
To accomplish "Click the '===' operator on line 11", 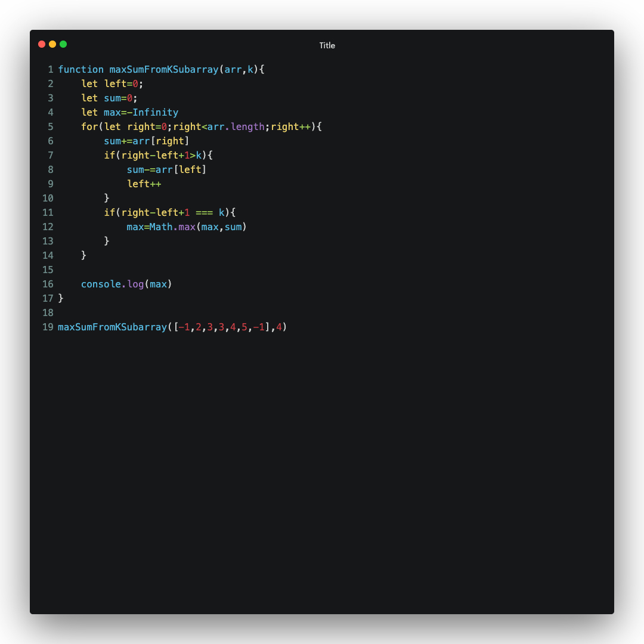I will tap(204, 213).
